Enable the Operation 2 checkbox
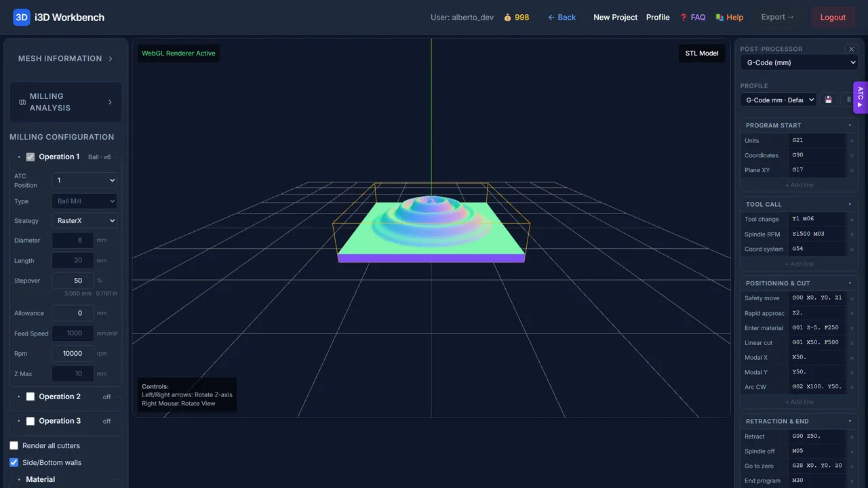Image resolution: width=868 pixels, height=488 pixels. pyautogui.click(x=30, y=397)
